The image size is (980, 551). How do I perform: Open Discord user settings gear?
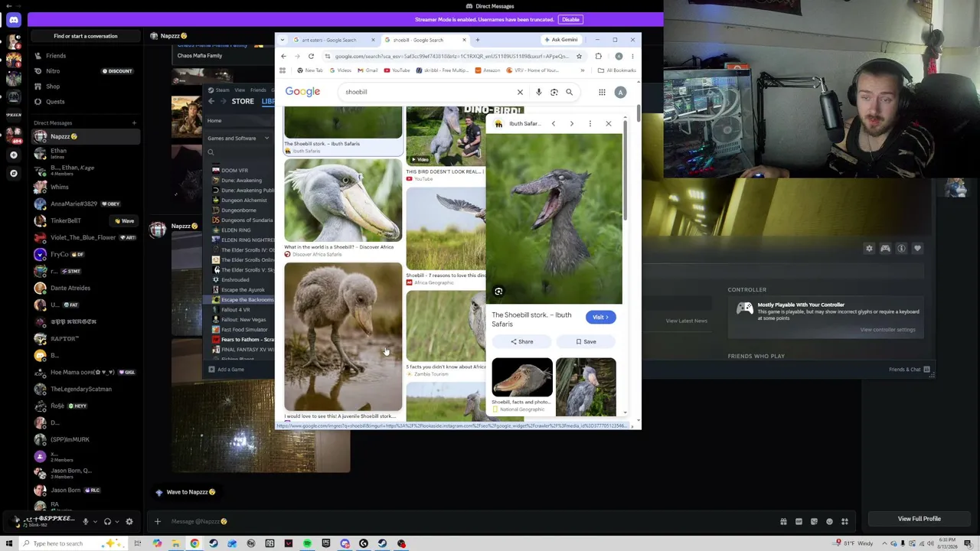click(129, 521)
